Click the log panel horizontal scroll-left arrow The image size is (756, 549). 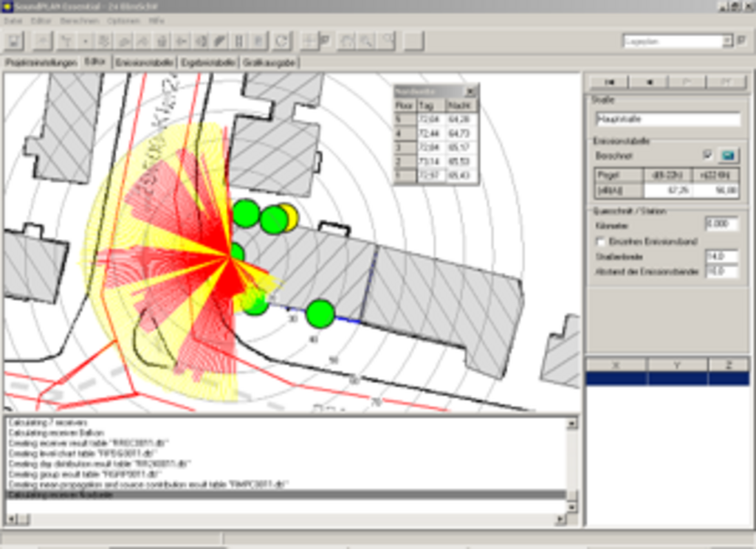11,519
